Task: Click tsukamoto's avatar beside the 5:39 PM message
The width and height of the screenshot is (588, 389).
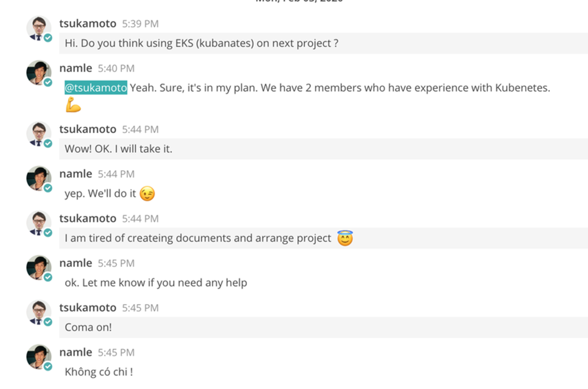Action: click(x=38, y=28)
